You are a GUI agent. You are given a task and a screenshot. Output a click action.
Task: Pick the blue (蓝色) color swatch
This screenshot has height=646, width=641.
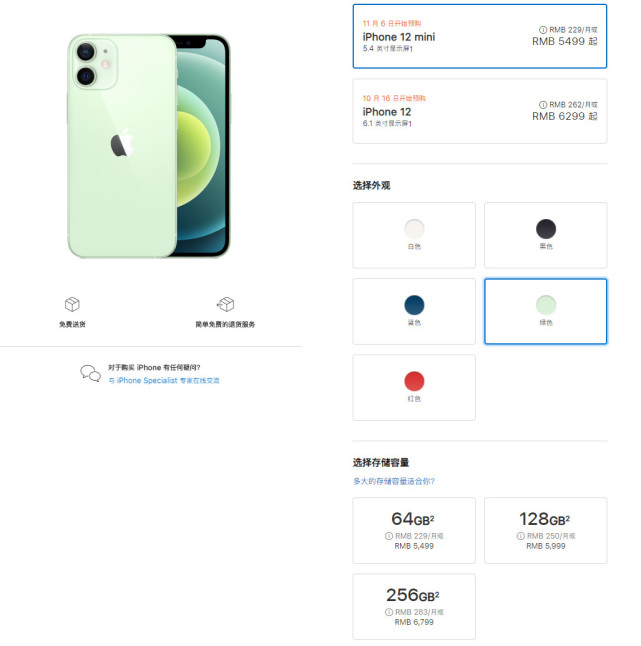414,305
